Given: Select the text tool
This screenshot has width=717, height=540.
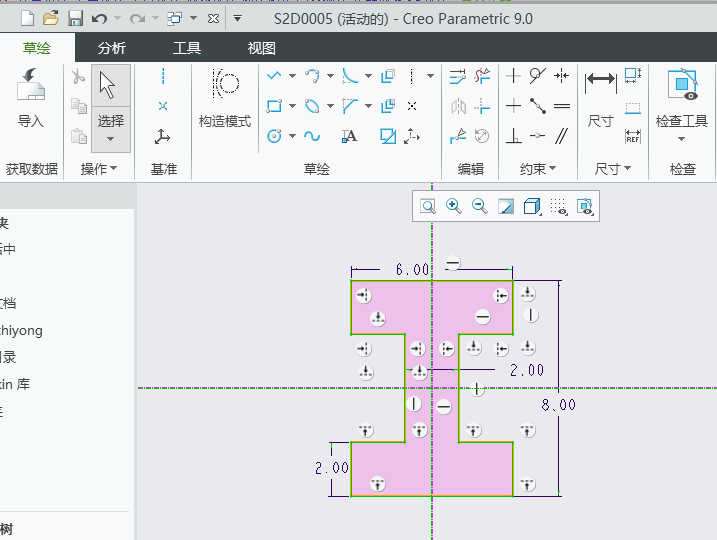Looking at the screenshot, I should (349, 136).
